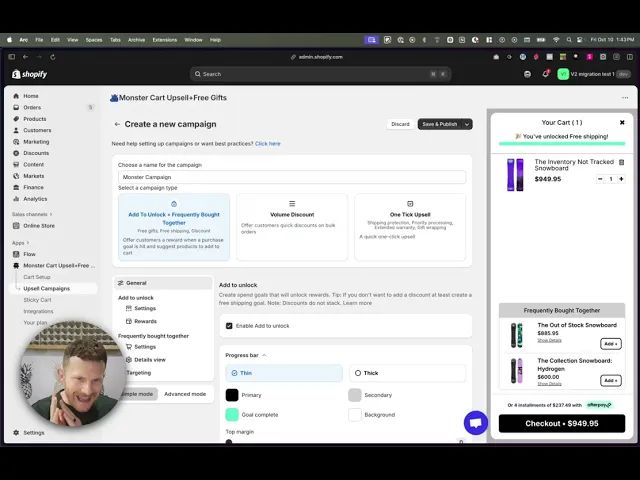This screenshot has height=480, width=640.
Task: Click the three-dot menu at the page top
Action: (x=625, y=98)
